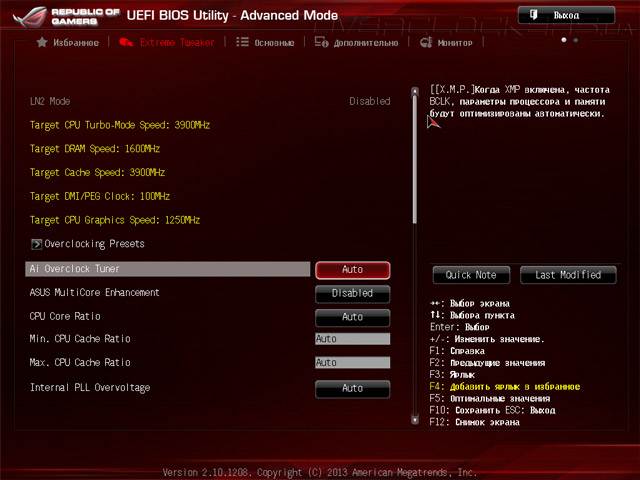
Task: Click the F2 Предыдущие значения hint
Action: (x=487, y=363)
